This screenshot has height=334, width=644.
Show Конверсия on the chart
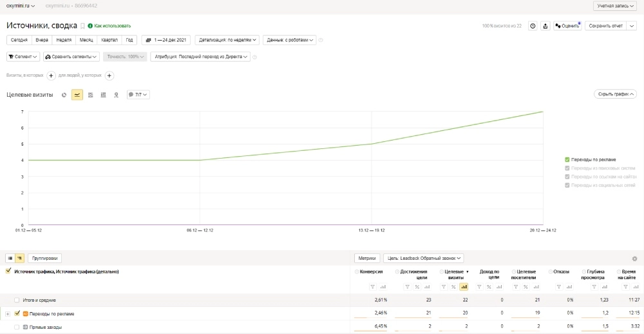(383, 287)
